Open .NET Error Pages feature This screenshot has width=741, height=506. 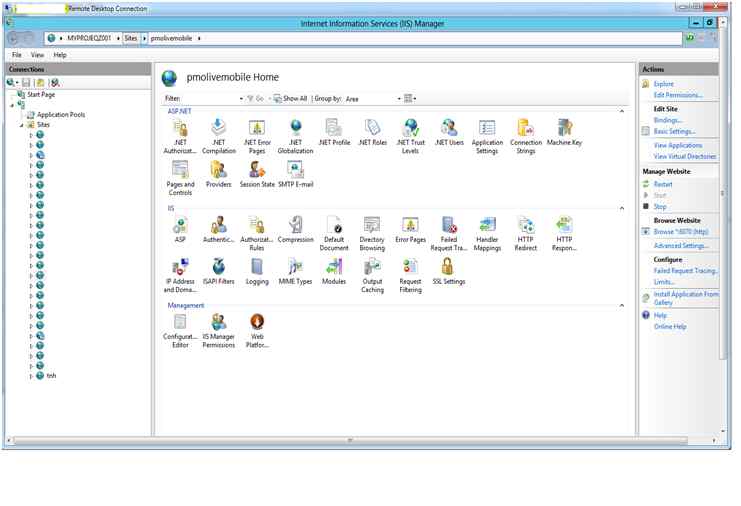[x=257, y=137]
